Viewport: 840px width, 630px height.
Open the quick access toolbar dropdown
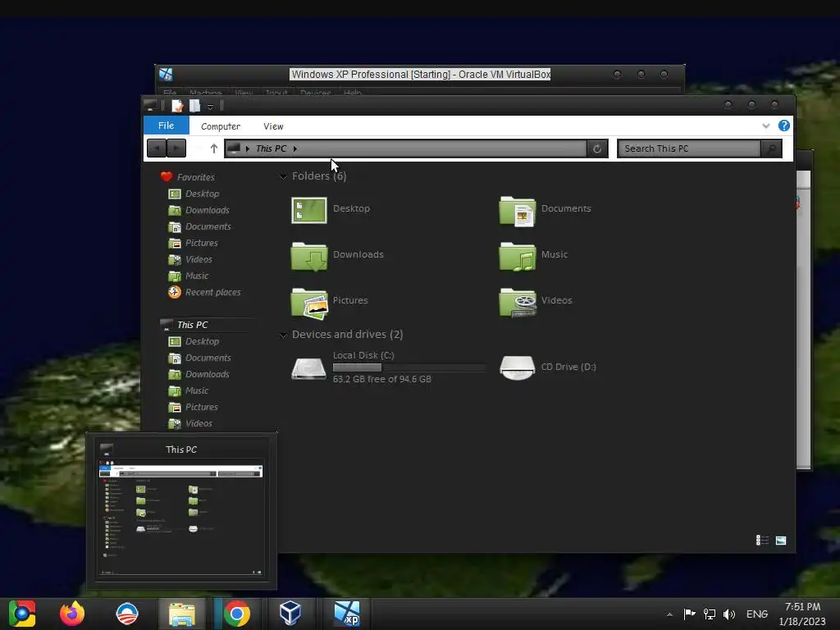point(211,107)
